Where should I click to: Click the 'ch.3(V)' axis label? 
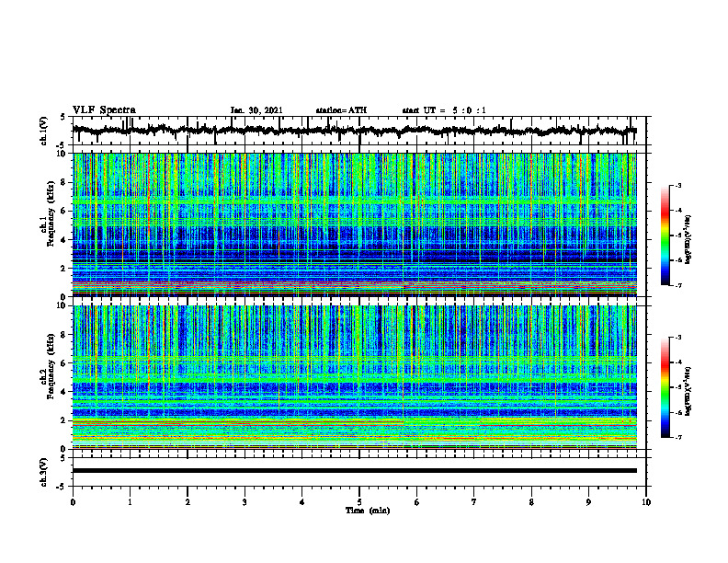43,473
